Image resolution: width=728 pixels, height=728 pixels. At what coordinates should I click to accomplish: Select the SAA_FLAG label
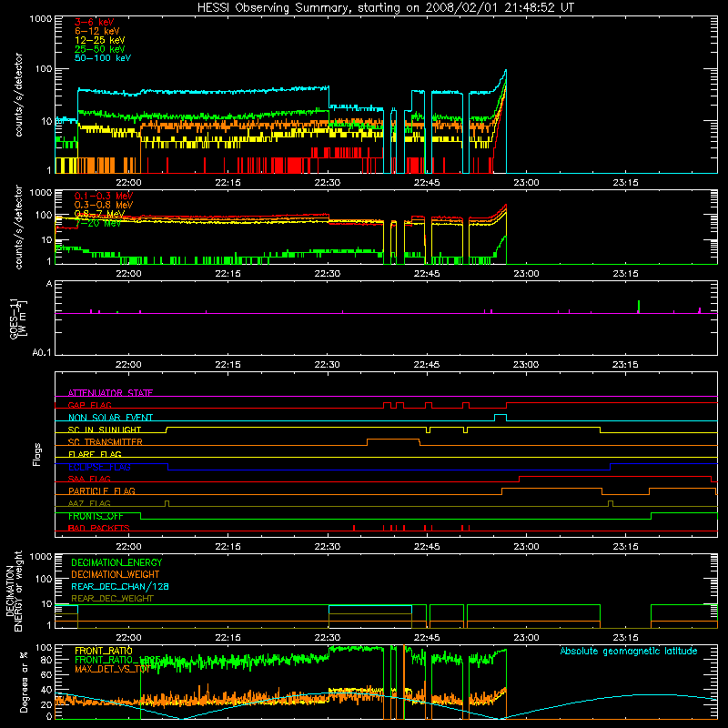89,479
